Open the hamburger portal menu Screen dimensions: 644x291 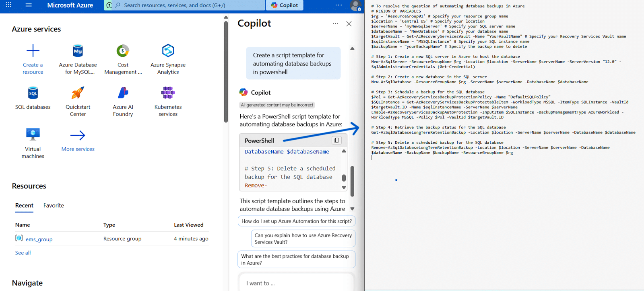point(29,5)
